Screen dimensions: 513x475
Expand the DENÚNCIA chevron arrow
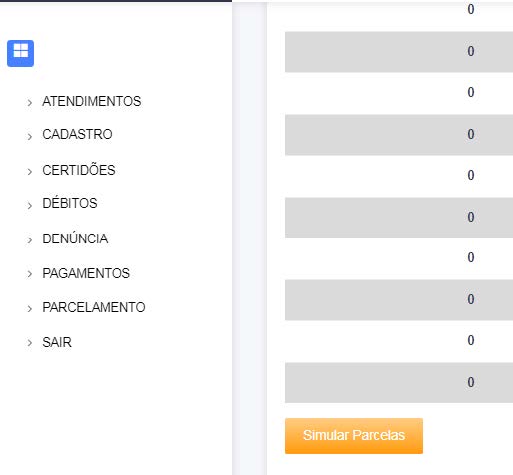tap(30, 240)
